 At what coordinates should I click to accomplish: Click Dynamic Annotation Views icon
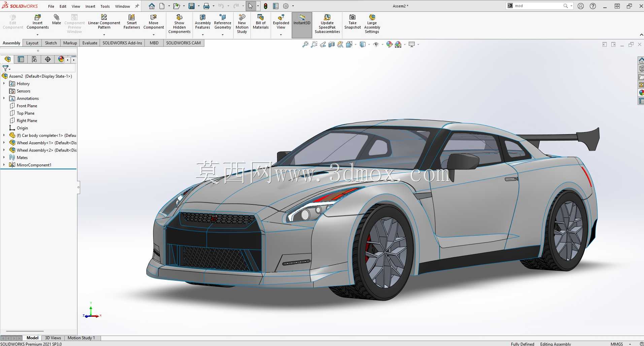point(340,44)
